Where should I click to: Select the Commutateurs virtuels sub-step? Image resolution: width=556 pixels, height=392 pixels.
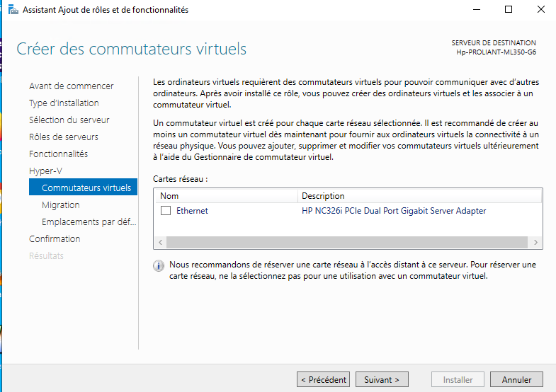pyautogui.click(x=86, y=188)
